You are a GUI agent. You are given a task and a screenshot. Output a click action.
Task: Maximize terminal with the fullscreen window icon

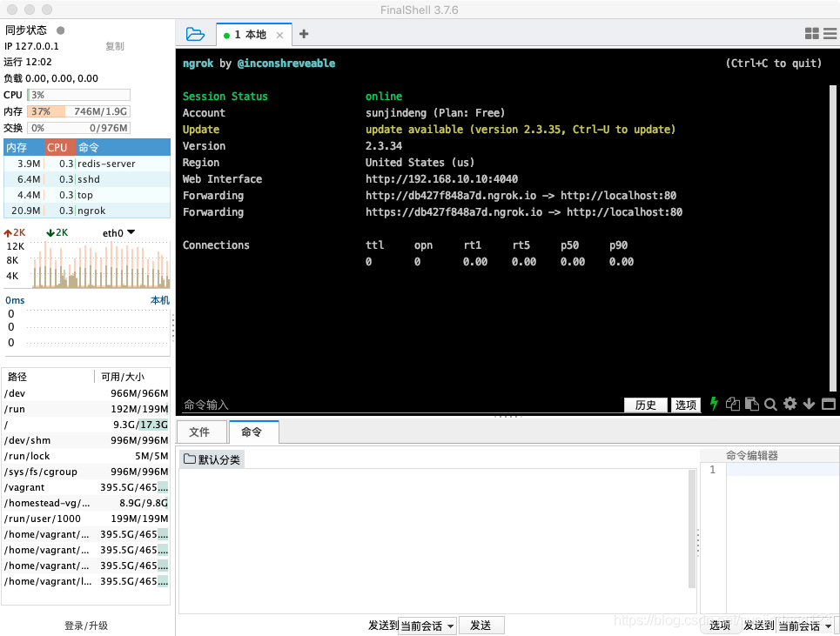click(x=828, y=404)
